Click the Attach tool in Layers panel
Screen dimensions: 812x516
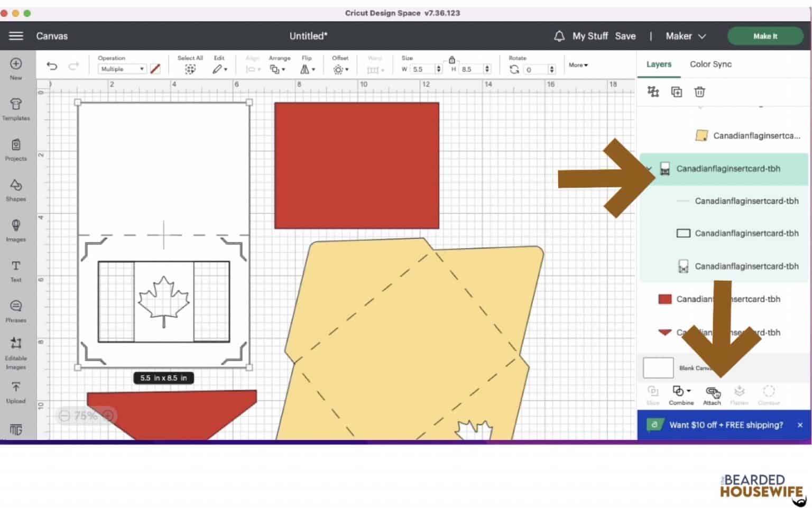pos(712,394)
